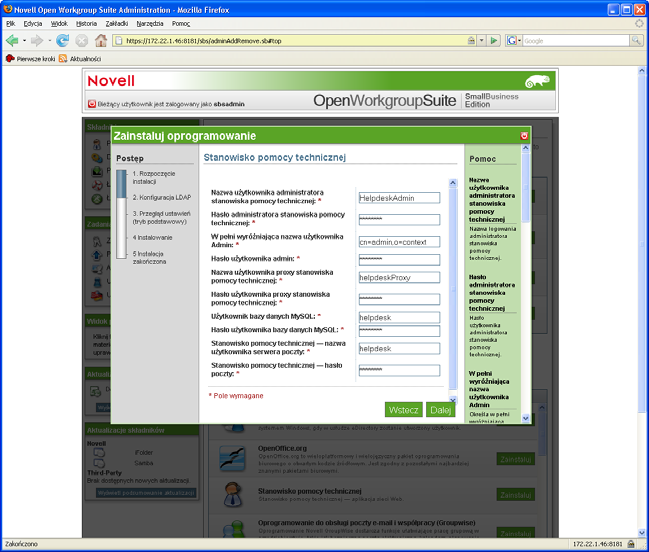Click Zainstaluj for Stanowisko pomocy technicznej
This screenshot has height=552, width=649.
515,495
